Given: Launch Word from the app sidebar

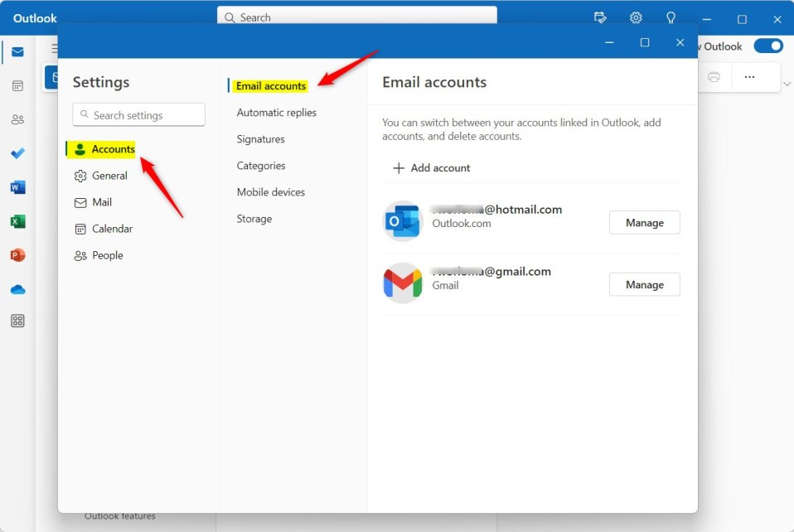Looking at the screenshot, I should (x=17, y=187).
